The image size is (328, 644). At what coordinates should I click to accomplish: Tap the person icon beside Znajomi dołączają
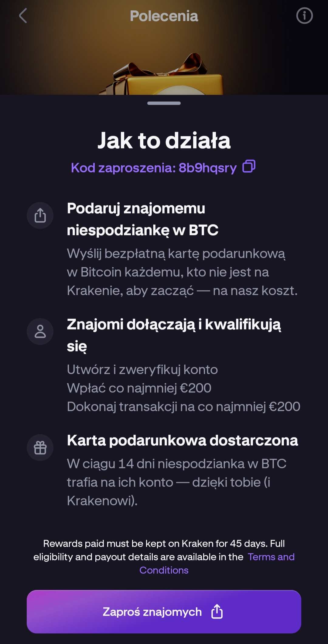(40, 331)
